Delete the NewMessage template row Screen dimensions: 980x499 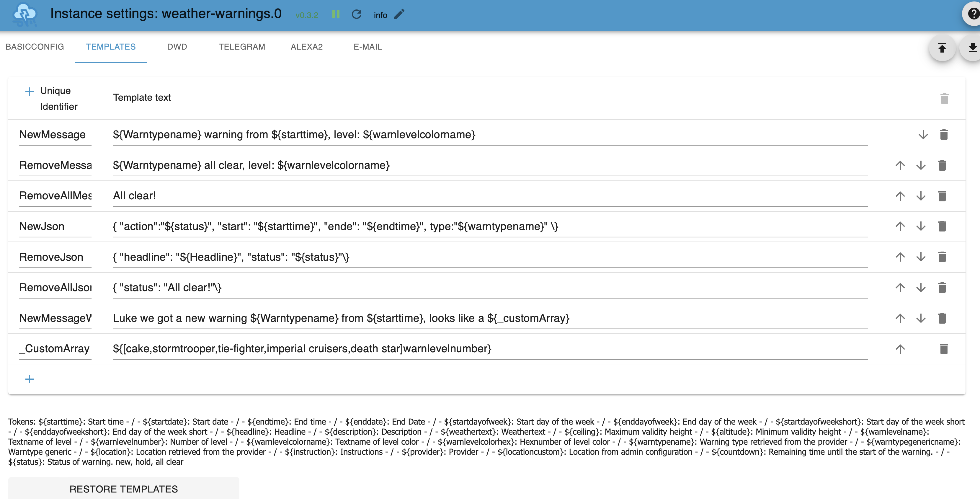[943, 135]
